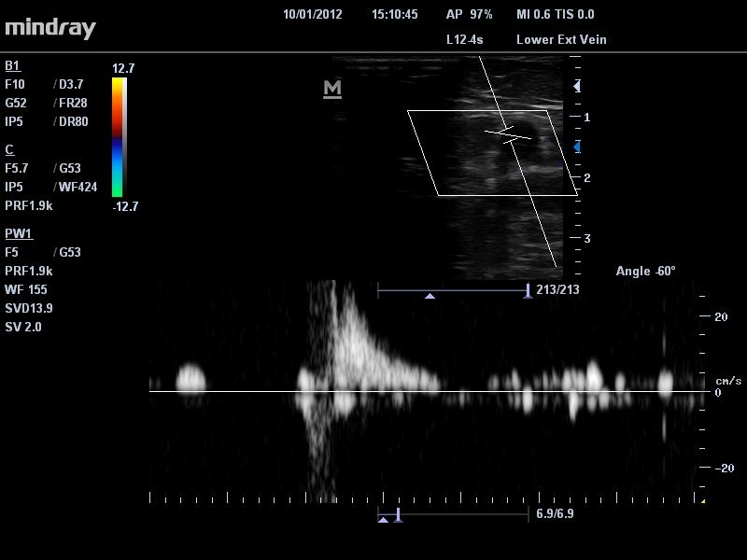Click the SV 2.0 sample volume value
Viewport: 747px width, 560px height.
click(23, 327)
